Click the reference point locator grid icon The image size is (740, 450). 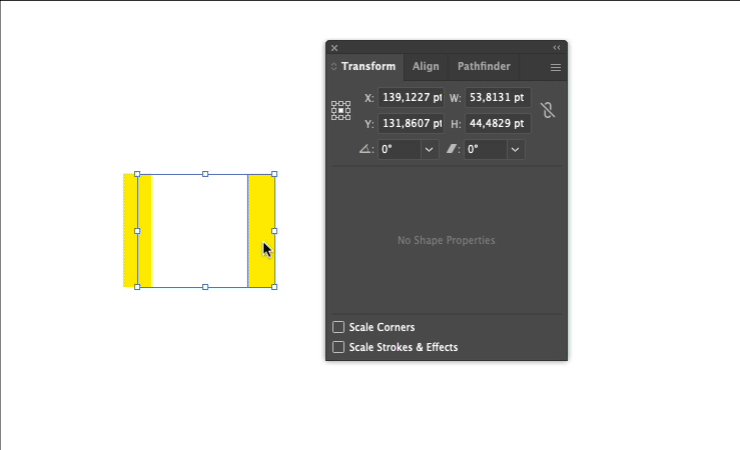341,110
